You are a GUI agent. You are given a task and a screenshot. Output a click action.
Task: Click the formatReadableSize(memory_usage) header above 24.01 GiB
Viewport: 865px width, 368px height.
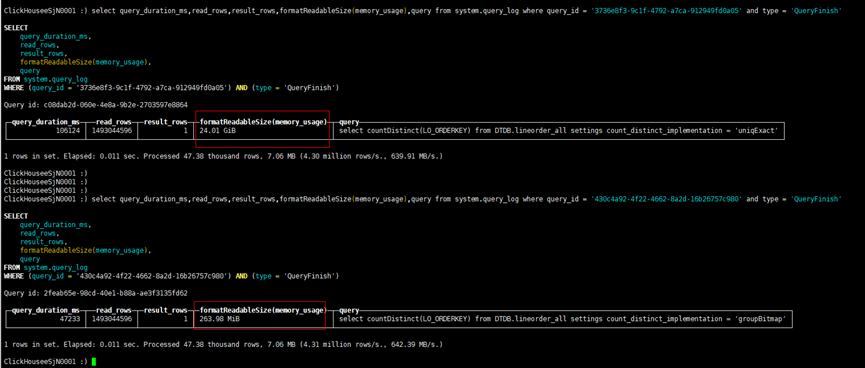tap(263, 122)
